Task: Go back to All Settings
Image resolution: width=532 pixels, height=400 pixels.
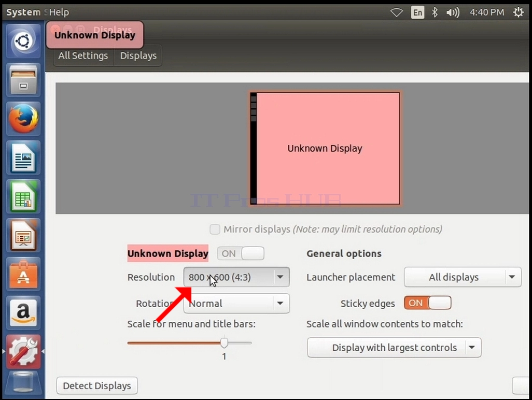Action: coord(83,55)
